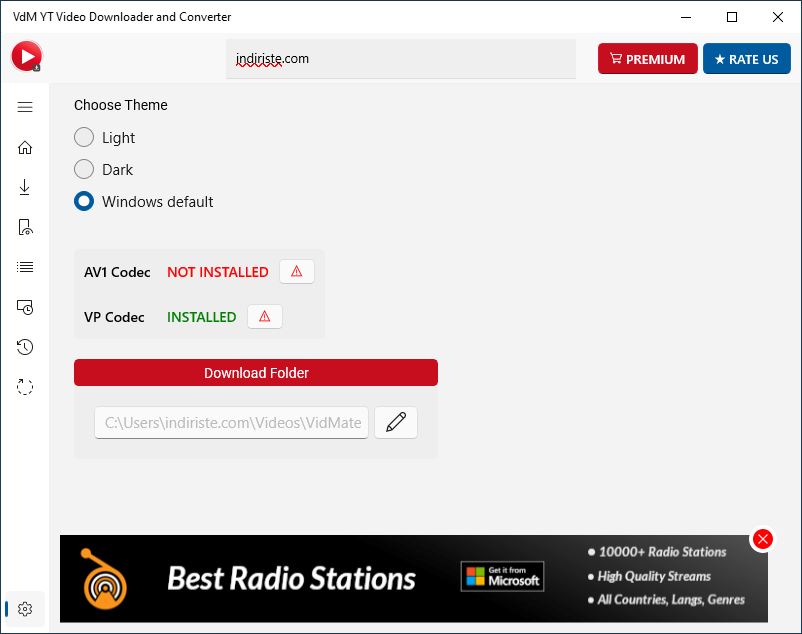This screenshot has width=802, height=634.
Task: Click the Download Folder red header
Action: (x=256, y=373)
